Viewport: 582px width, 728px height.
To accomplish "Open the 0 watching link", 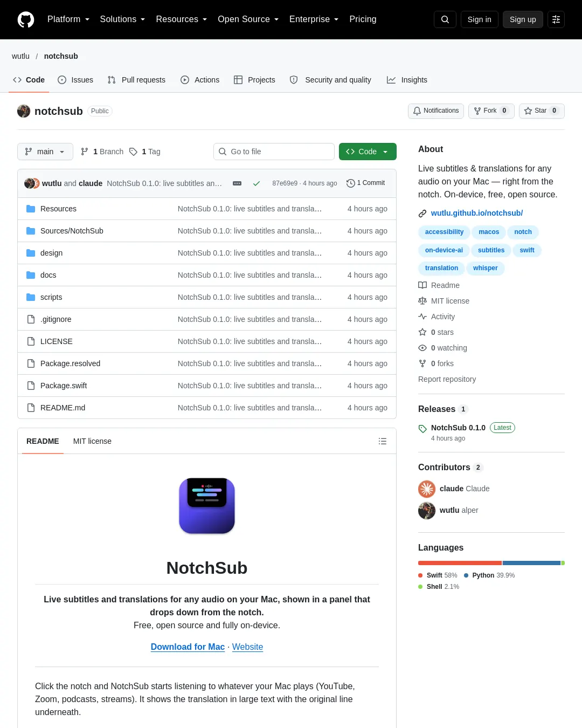I will coord(449,348).
